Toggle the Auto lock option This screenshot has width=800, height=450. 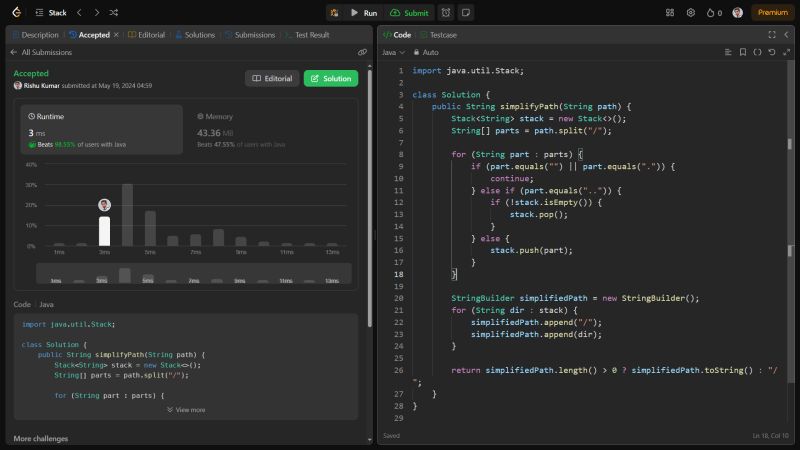(x=426, y=52)
